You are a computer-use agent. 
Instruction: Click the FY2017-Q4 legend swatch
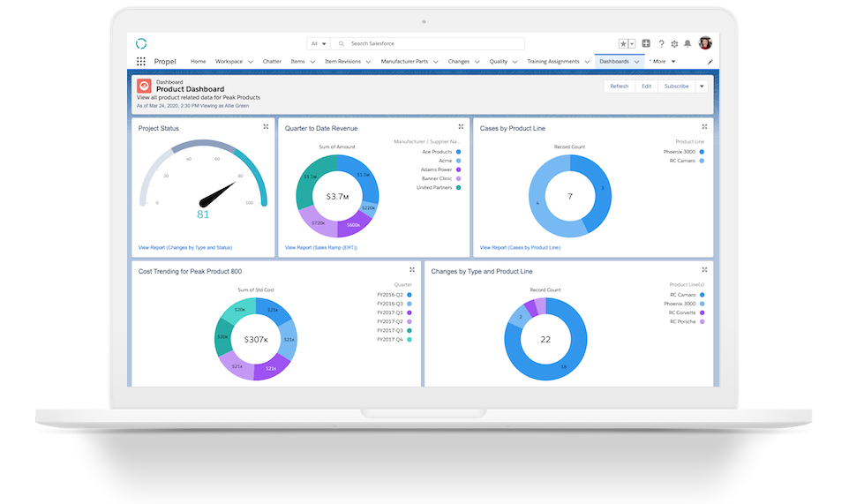click(x=409, y=340)
